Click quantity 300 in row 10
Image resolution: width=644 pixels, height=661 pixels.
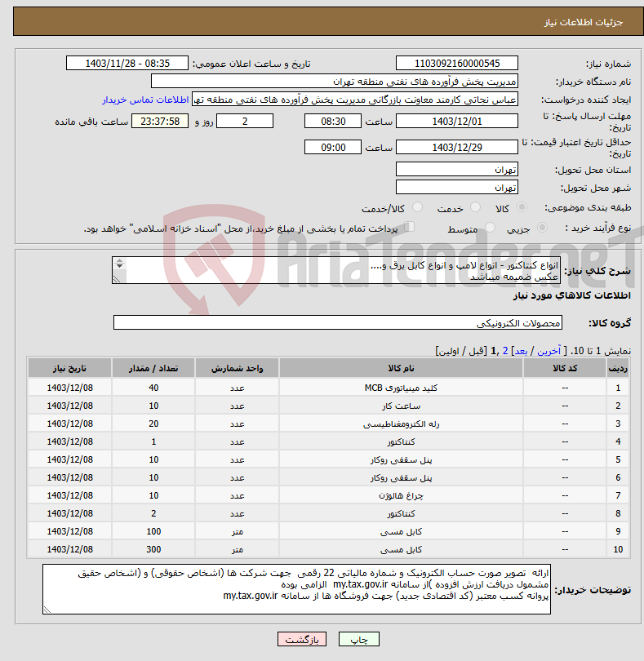click(153, 550)
